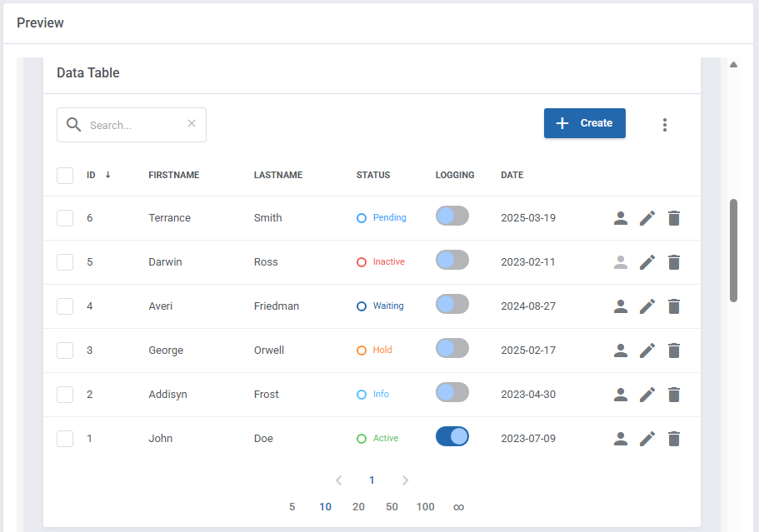Check the select-all checkbox in the header
This screenshot has width=759, height=532.
tap(65, 176)
